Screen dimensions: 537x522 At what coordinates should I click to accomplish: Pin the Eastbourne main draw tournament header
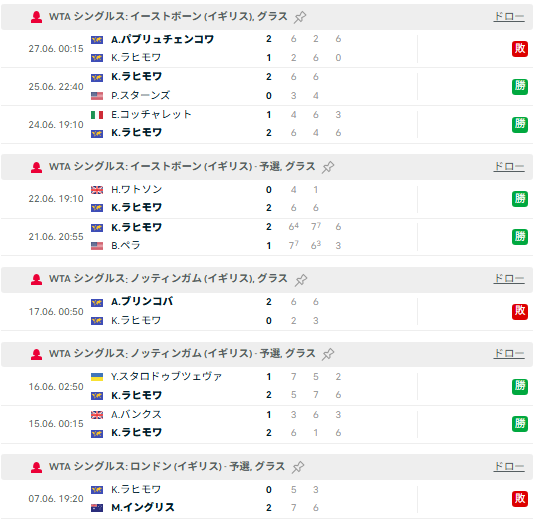coord(300,17)
